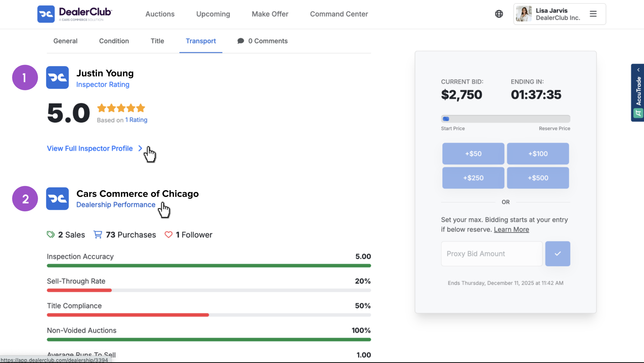Screen dimensions: 644x363
Task: Click the Inspection Accuracy green bar
Action: 209,266
